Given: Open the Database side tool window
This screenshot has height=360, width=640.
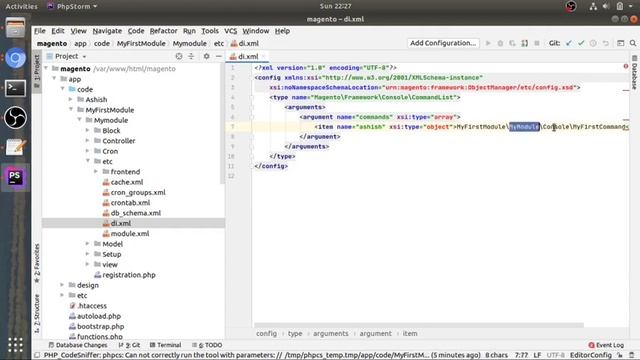Looking at the screenshot, I should 634,72.
